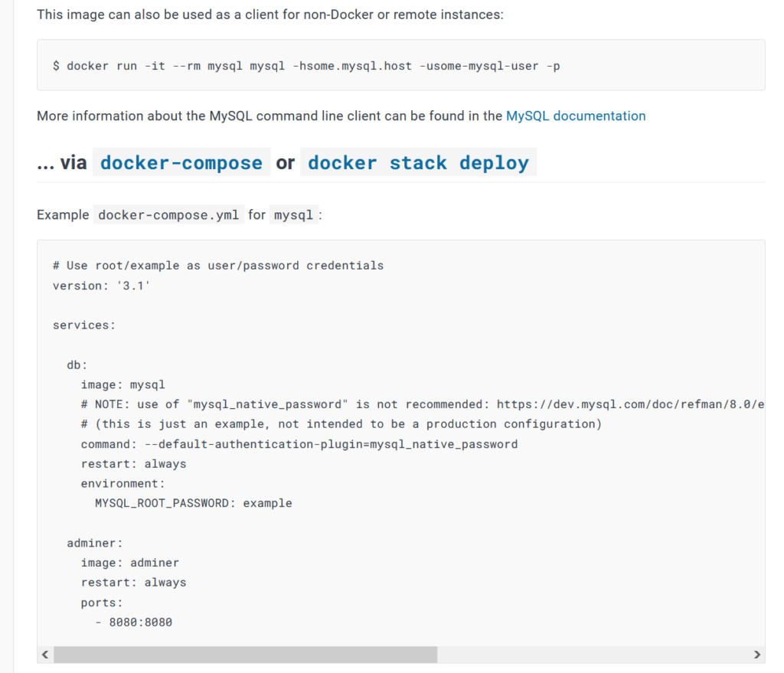Click the 'db:' line in the YAML
The width and height of the screenshot is (784, 673).
(x=77, y=365)
